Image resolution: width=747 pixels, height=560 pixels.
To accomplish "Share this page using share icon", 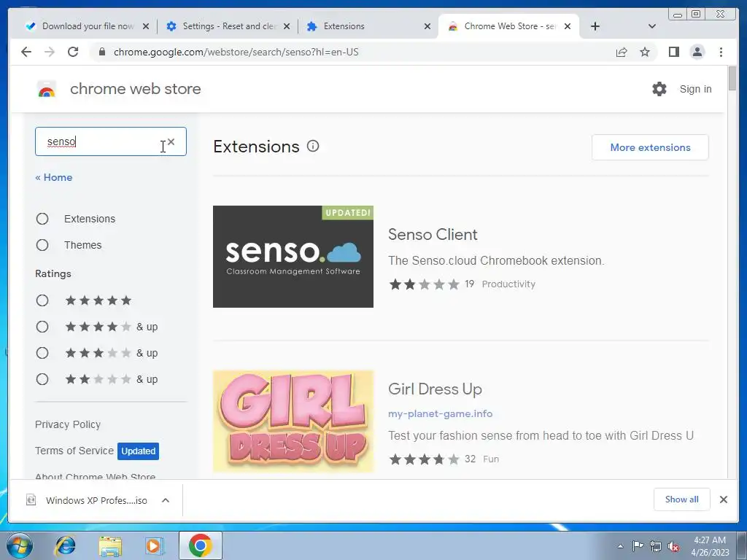I will pyautogui.click(x=622, y=52).
